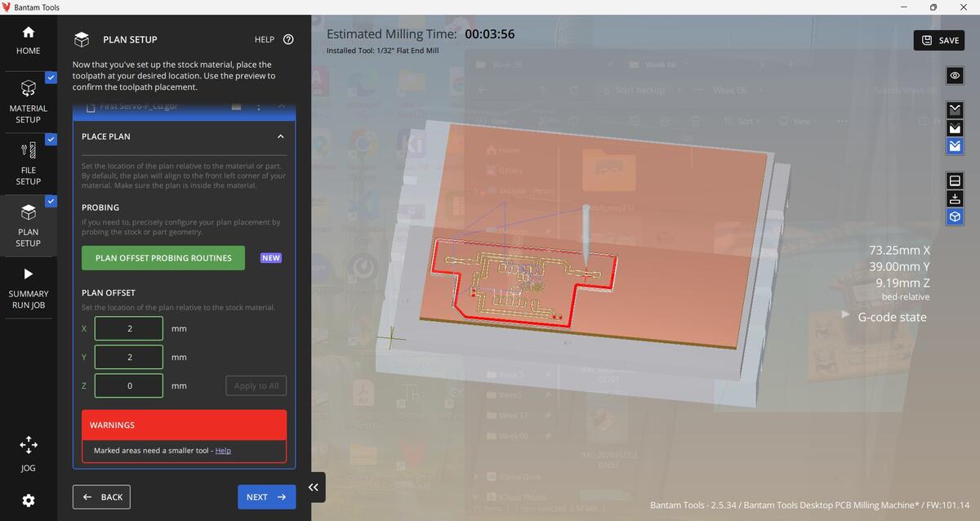Select the first material display mode icon
Image resolution: width=980 pixels, height=521 pixels.
[x=955, y=109]
